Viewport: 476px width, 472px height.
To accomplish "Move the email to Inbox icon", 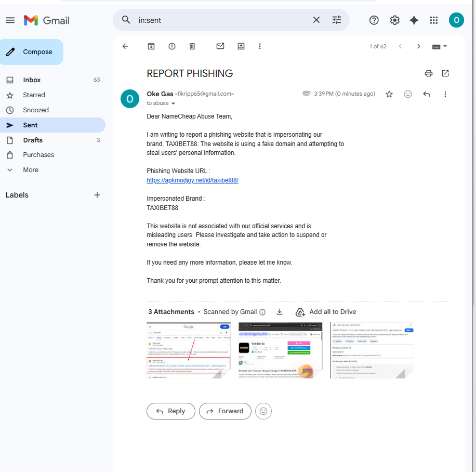I will (241, 46).
